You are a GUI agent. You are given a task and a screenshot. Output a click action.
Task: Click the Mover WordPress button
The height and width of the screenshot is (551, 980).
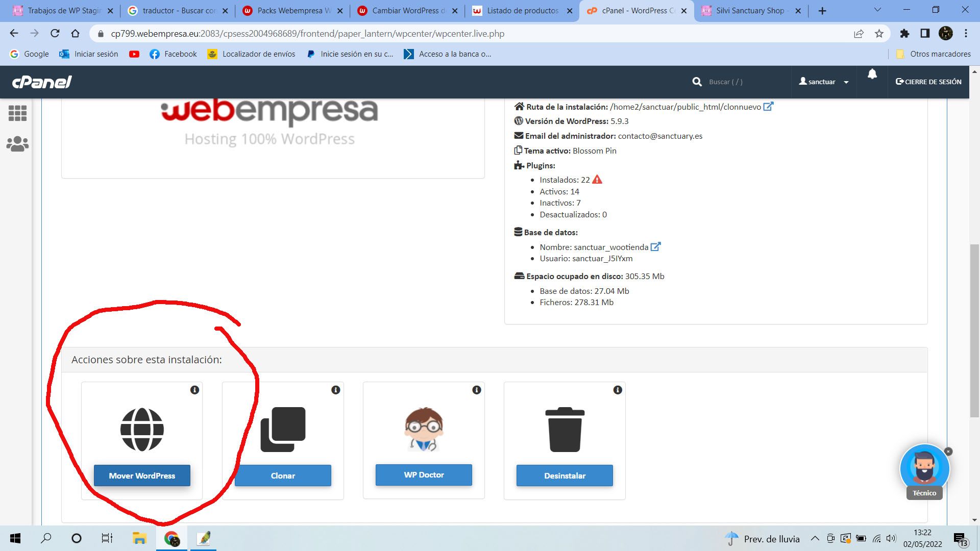142,475
